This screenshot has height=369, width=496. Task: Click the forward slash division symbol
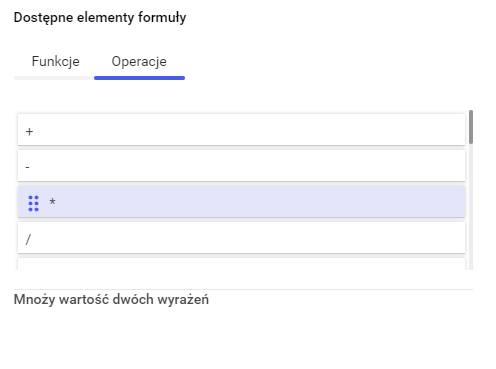coord(28,239)
